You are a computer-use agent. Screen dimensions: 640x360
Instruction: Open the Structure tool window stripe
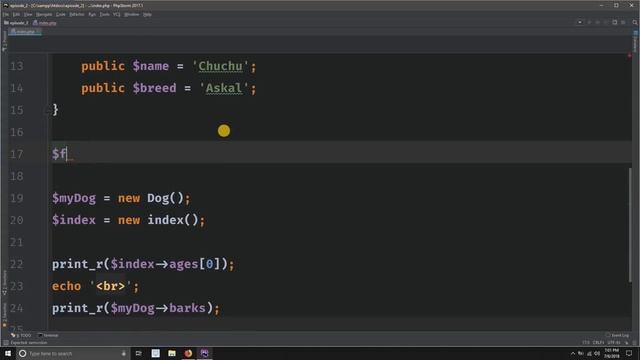pos(4,282)
